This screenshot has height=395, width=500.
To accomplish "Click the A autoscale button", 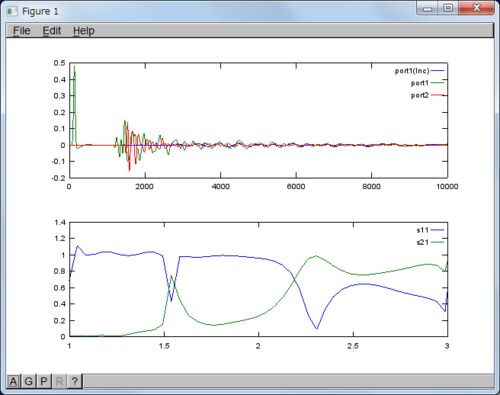I will click(x=14, y=381).
